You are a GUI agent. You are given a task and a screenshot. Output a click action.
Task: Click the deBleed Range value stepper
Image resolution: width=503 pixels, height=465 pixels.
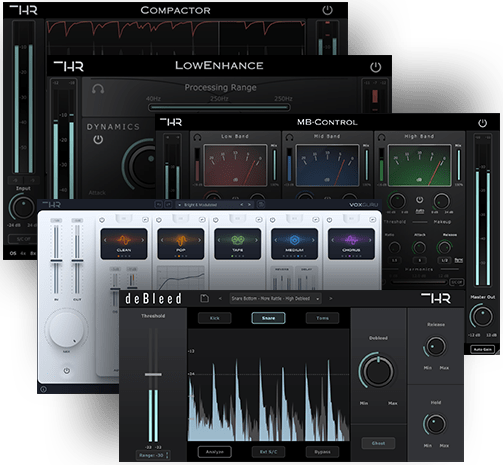[153, 455]
